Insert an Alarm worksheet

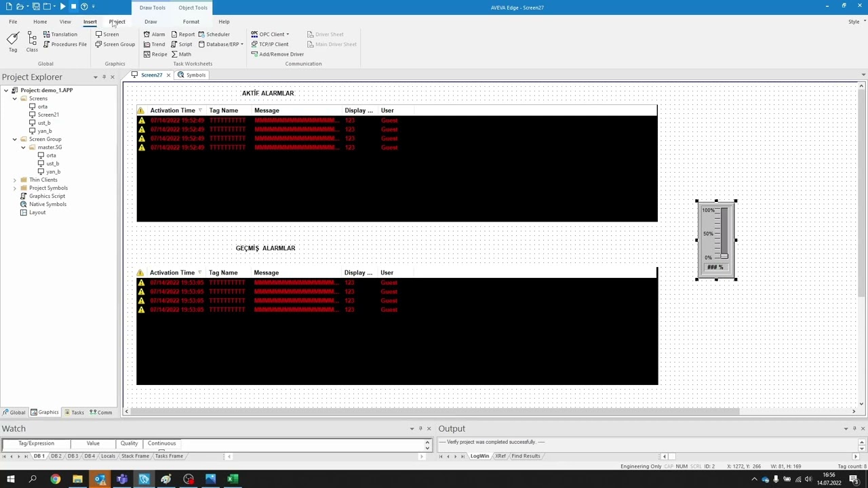click(x=154, y=34)
